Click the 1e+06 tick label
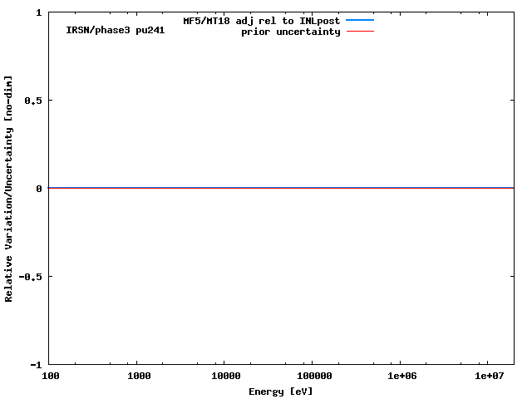 (x=401, y=377)
